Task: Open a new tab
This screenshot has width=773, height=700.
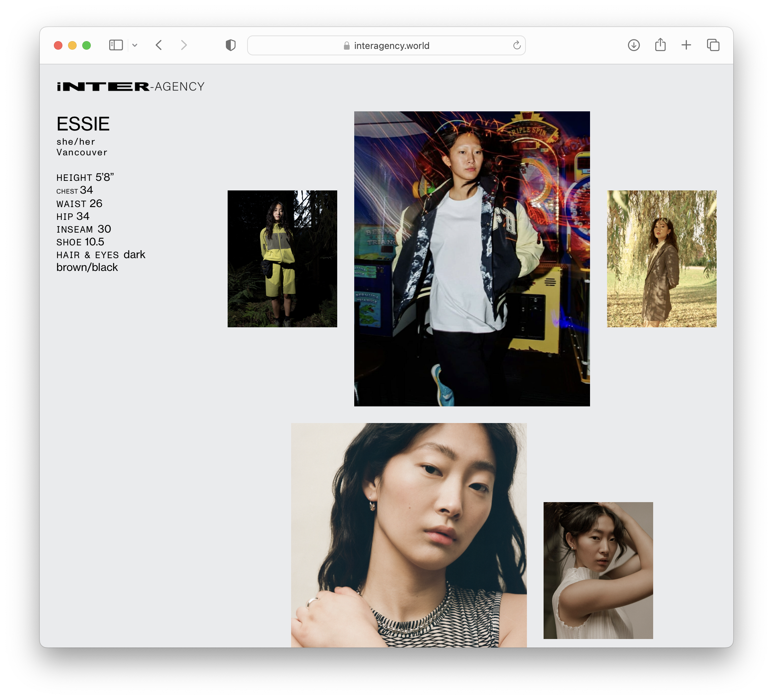Action: [686, 45]
